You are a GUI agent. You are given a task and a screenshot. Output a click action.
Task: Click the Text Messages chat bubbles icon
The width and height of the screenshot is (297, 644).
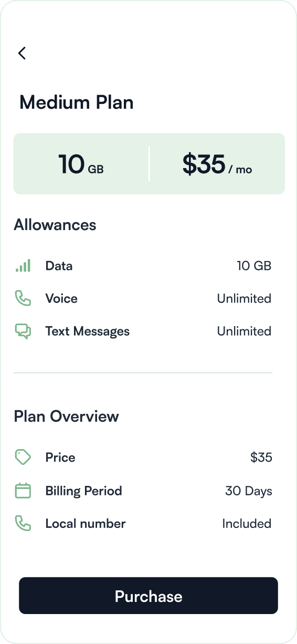(x=23, y=331)
